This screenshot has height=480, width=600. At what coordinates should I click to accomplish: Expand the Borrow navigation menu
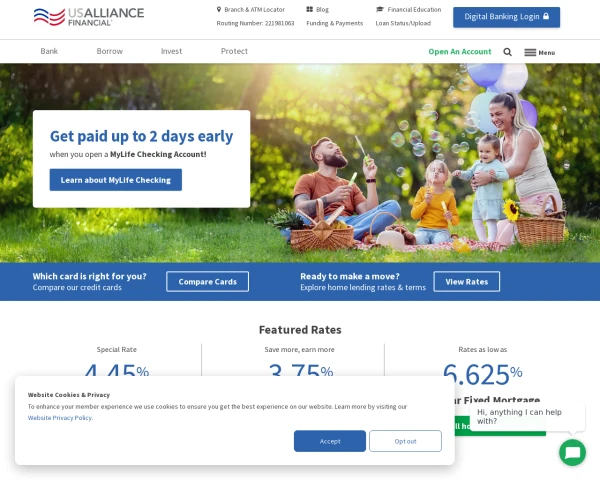(109, 51)
